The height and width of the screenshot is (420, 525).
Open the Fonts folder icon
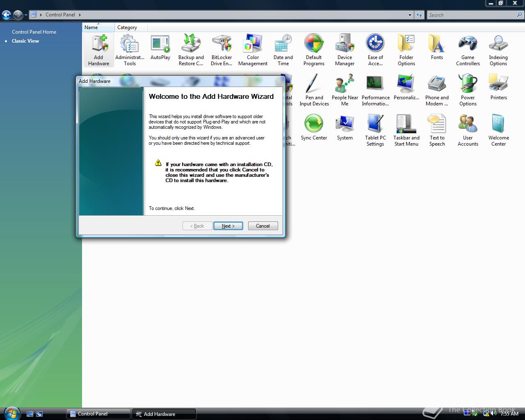click(437, 47)
